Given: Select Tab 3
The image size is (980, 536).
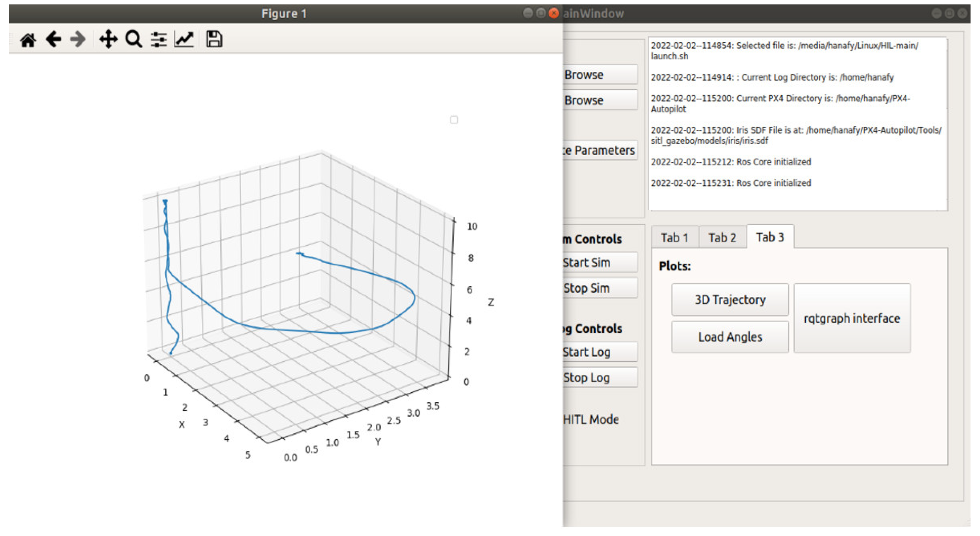Looking at the screenshot, I should click(x=770, y=237).
